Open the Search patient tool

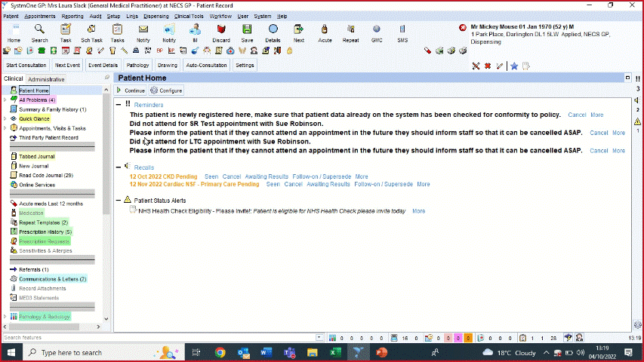(x=39, y=33)
